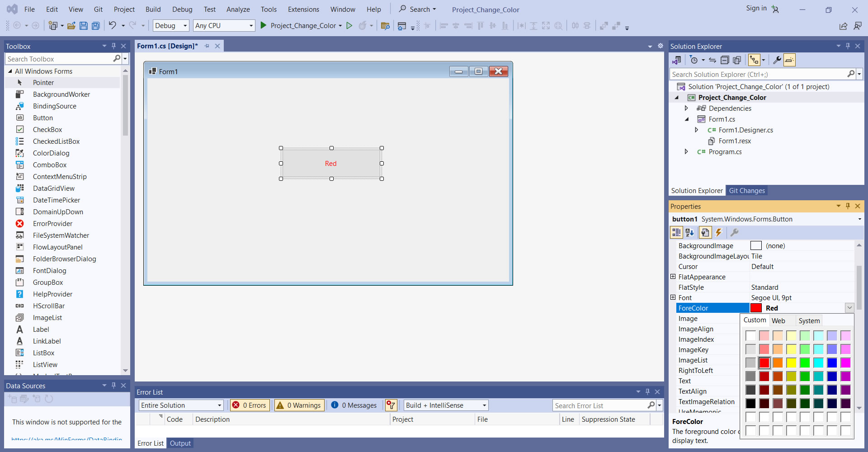
Task: Click the Search Toolbox input field
Action: coord(59,59)
